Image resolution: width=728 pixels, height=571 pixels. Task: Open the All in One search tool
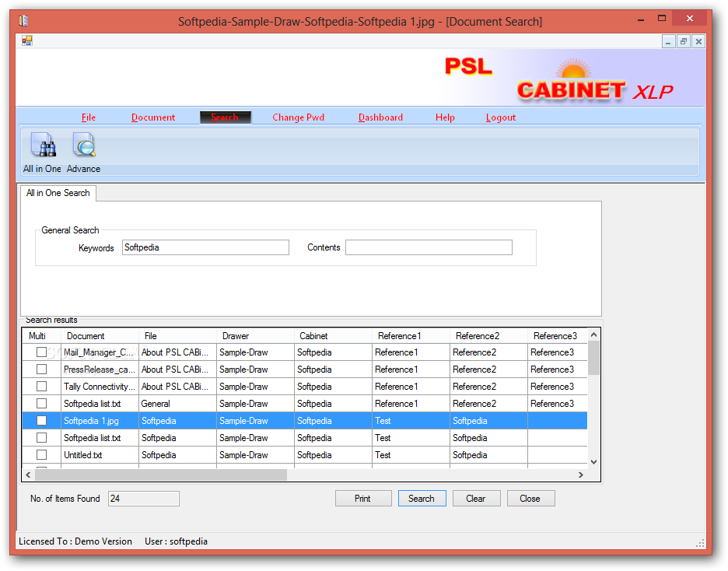pos(42,152)
